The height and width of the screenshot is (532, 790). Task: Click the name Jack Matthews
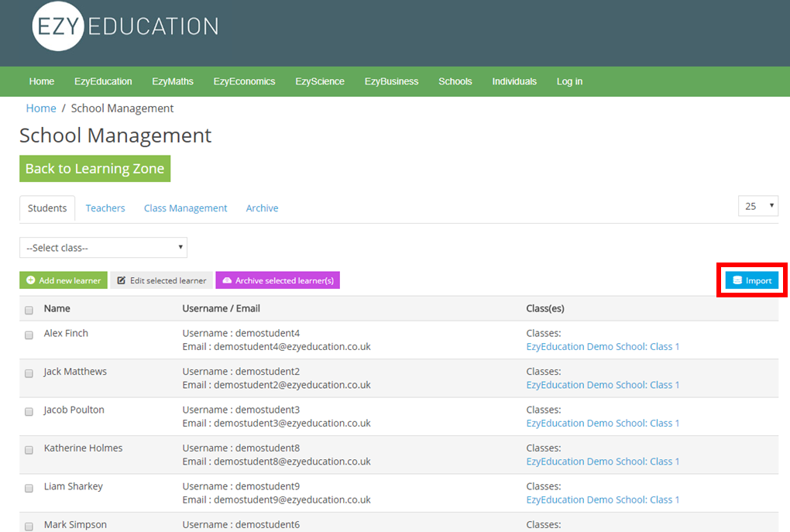point(75,371)
